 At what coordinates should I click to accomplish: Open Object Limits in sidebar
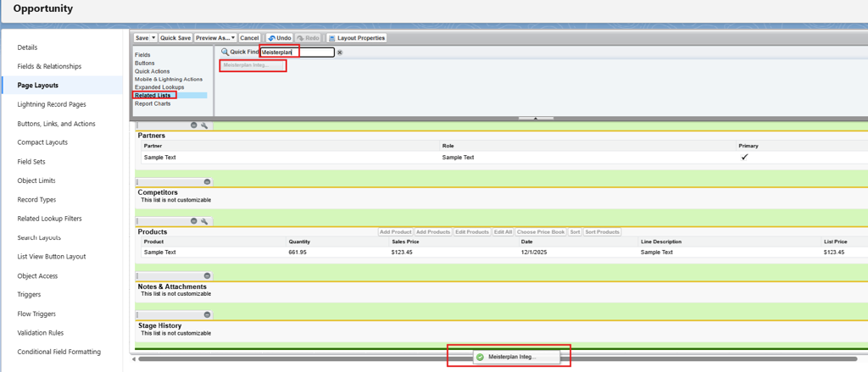coord(36,181)
